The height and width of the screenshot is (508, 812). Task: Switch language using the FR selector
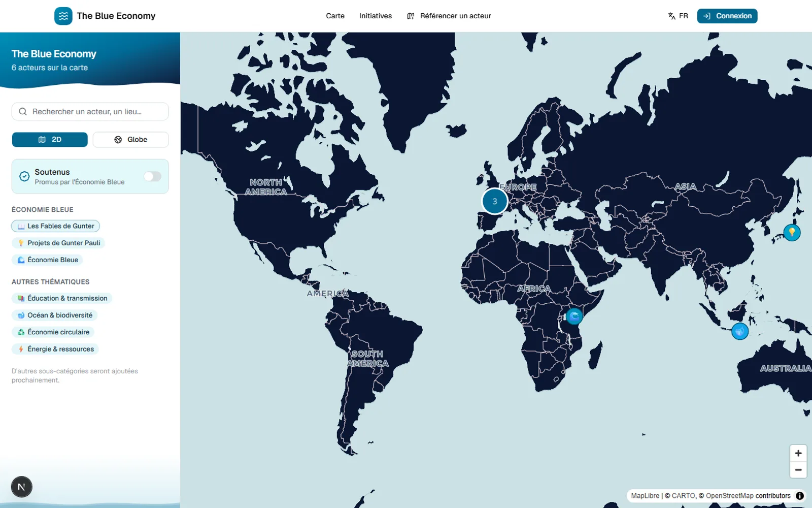678,16
